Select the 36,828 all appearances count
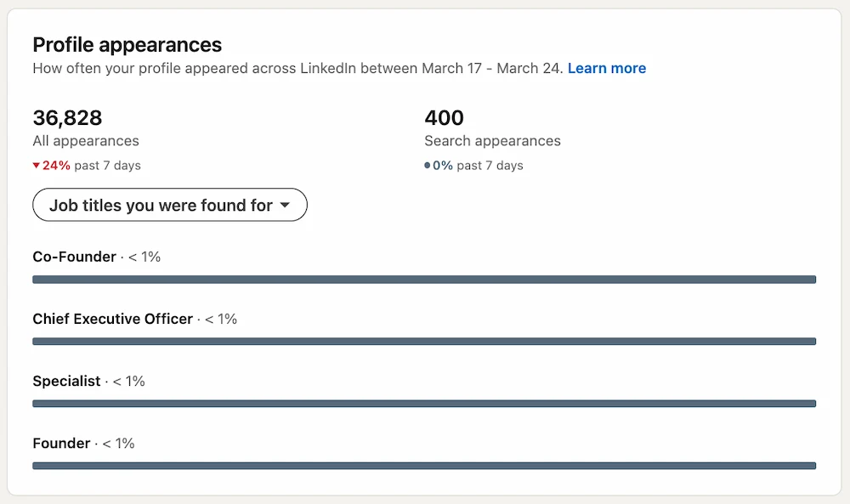Viewport: 850px width, 504px height. (x=66, y=118)
